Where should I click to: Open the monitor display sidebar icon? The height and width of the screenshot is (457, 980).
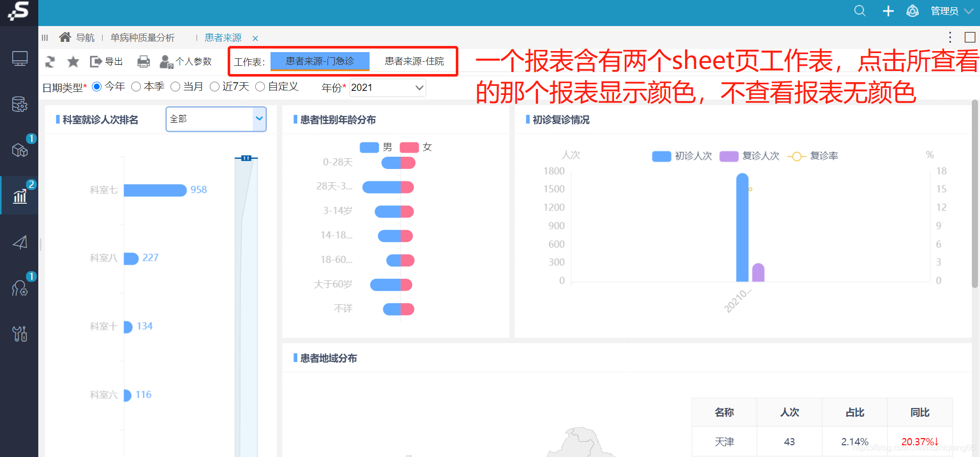click(20, 59)
